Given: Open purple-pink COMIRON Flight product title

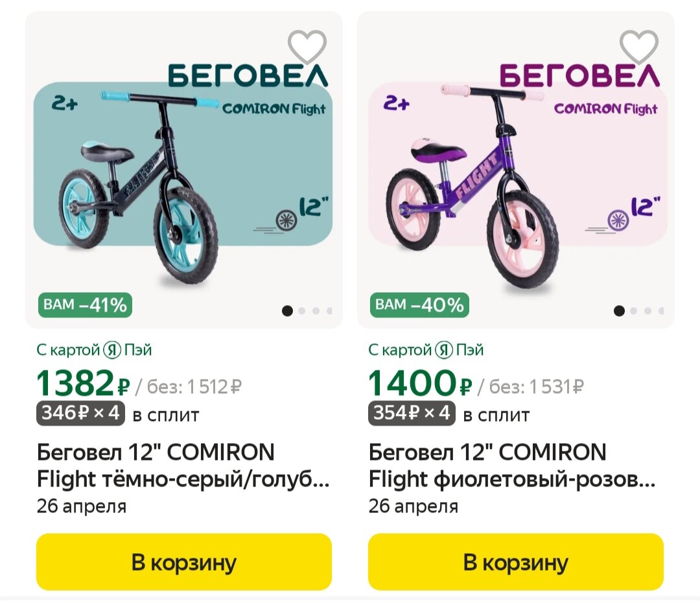Looking at the screenshot, I should pyautogui.click(x=512, y=466).
